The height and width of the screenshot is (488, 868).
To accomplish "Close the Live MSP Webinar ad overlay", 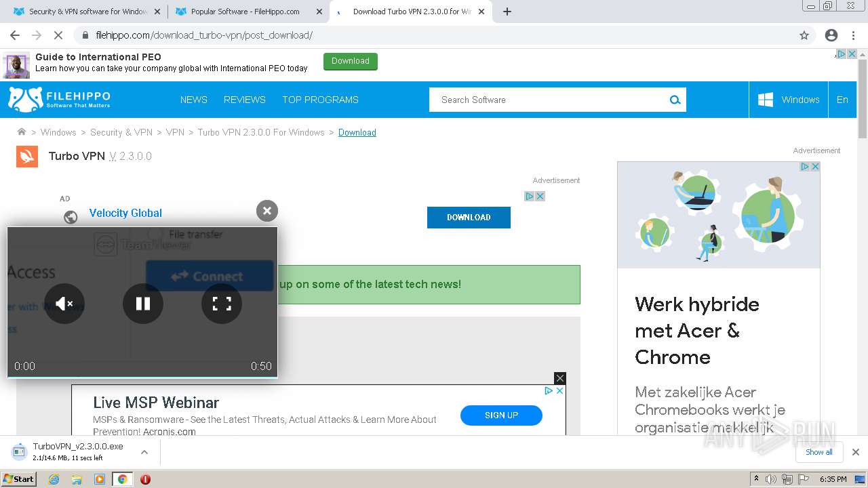I will (x=559, y=378).
